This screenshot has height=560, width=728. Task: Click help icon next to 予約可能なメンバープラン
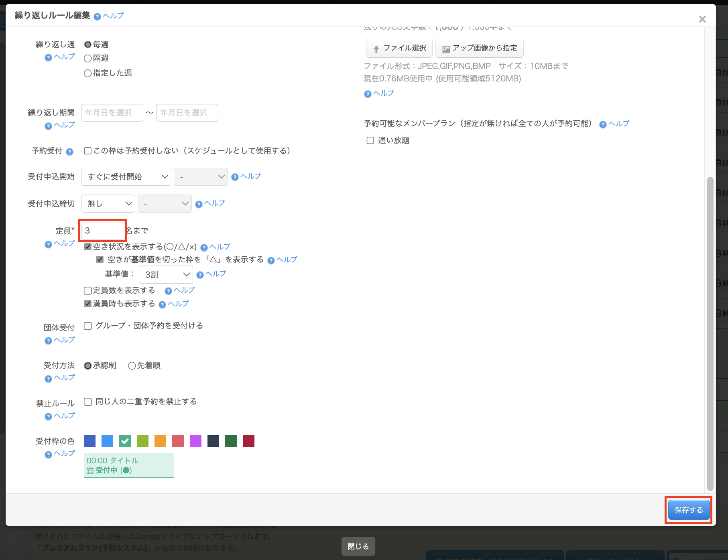pyautogui.click(x=603, y=124)
